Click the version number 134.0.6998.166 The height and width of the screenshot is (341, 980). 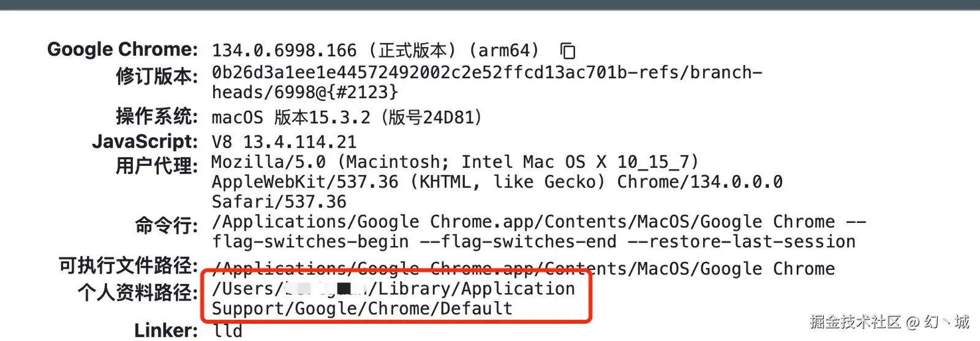pos(284,50)
